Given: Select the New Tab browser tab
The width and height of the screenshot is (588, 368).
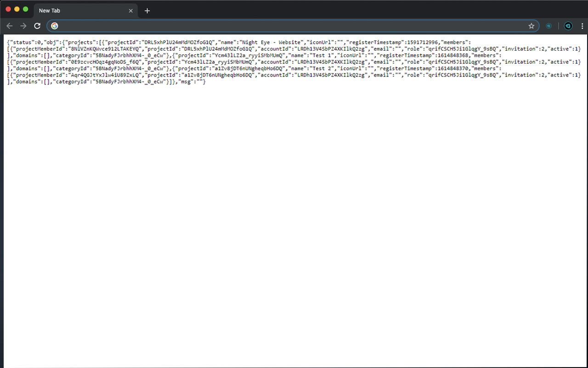Looking at the screenshot, I should 69,10.
